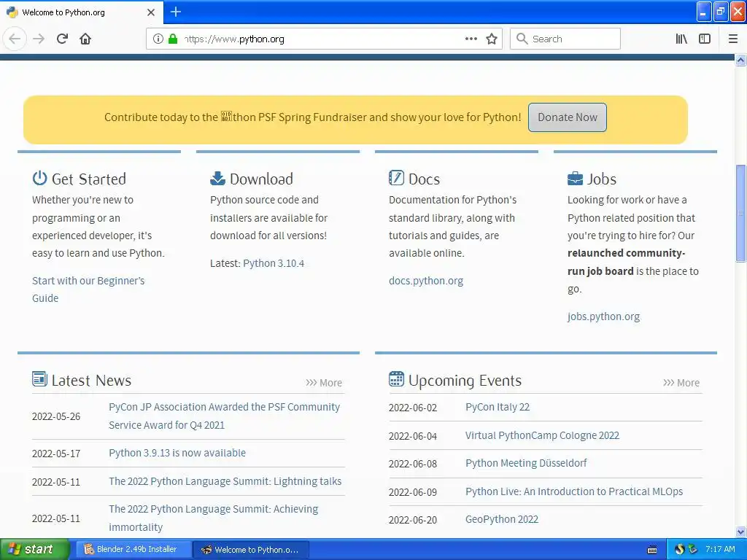
Task: Click the Donate Now button
Action: click(x=568, y=117)
